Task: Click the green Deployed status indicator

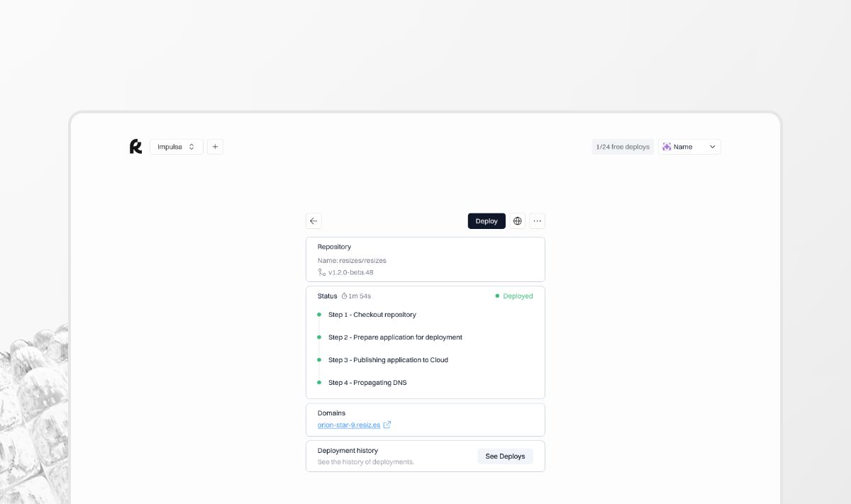Action: 514,296
